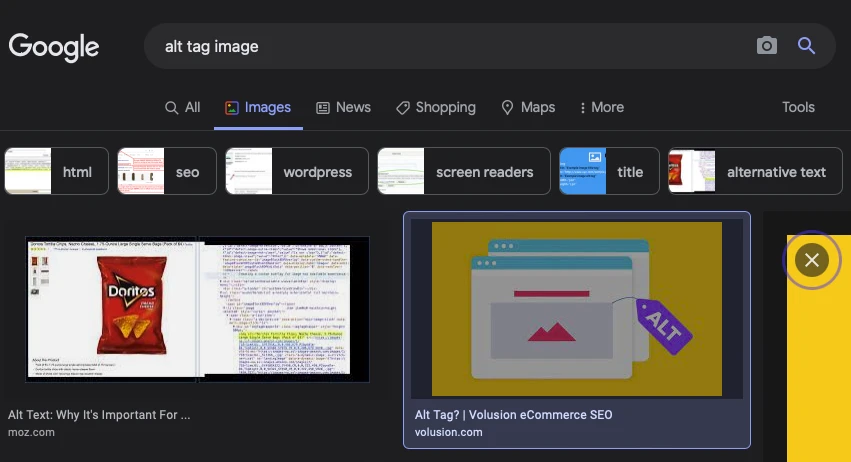This screenshot has height=462, width=851.
Task: Click the screen readers suggestion chip
Action: click(464, 171)
